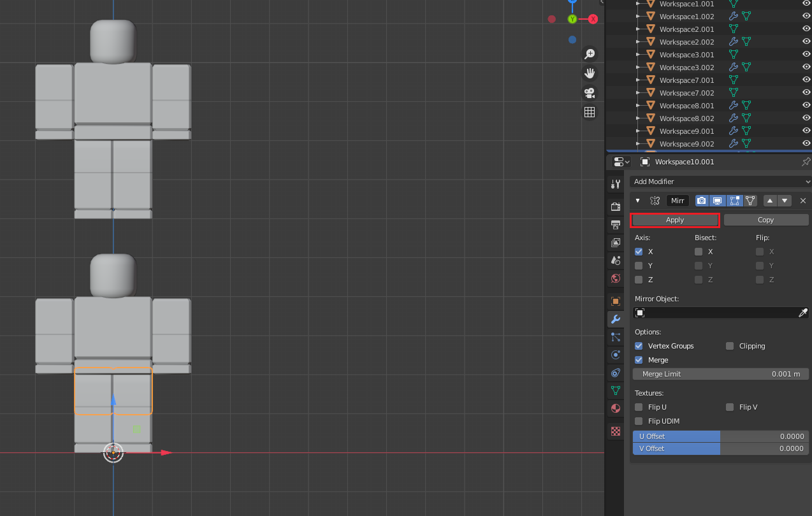Enable the Clipping checkbox
Image resolution: width=812 pixels, height=516 pixels.
tap(730, 346)
